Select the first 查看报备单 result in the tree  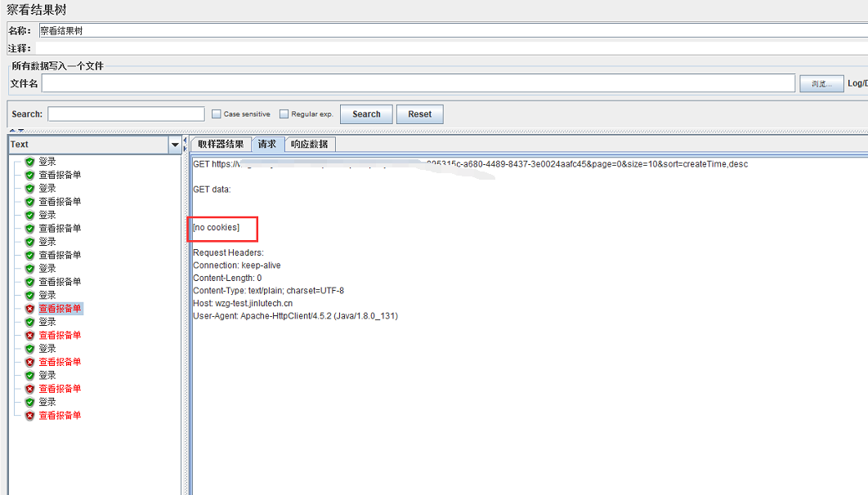click(60, 175)
